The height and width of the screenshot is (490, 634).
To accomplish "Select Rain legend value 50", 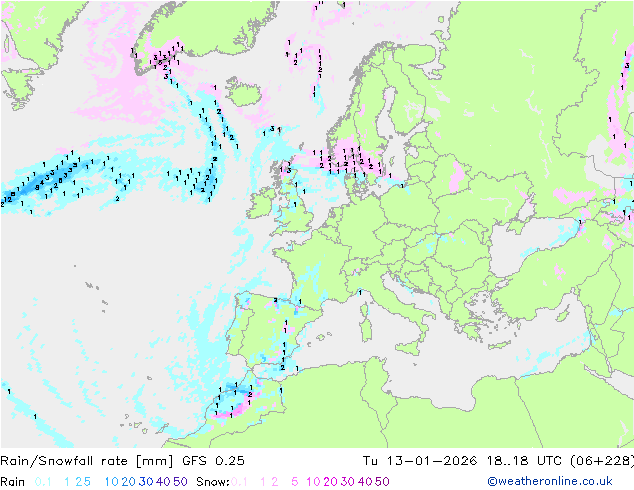I will [180, 482].
